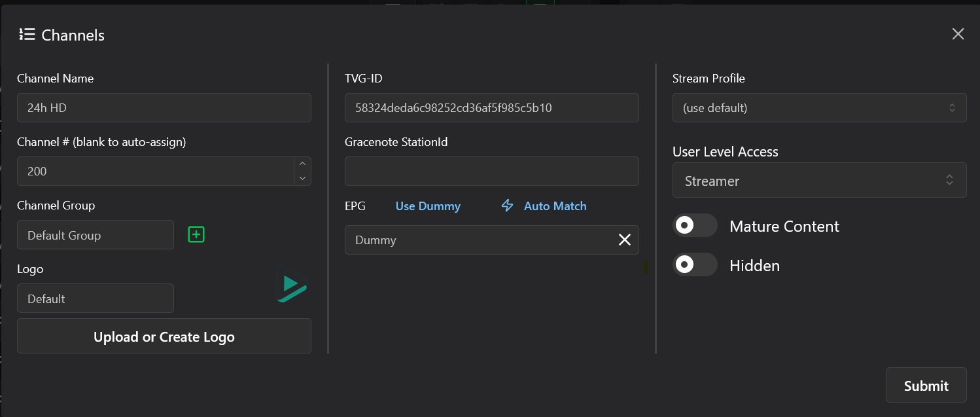This screenshot has width=980, height=417.
Task: Click the Channels list icon in header
Action: (x=27, y=35)
